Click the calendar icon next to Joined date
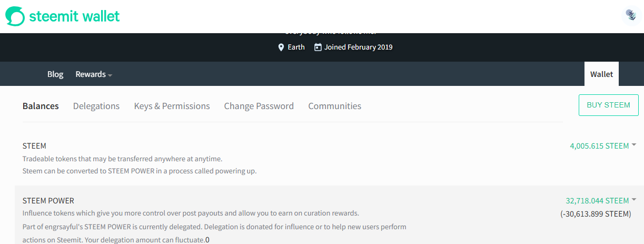Screen dimensions: 644x244 318,47
